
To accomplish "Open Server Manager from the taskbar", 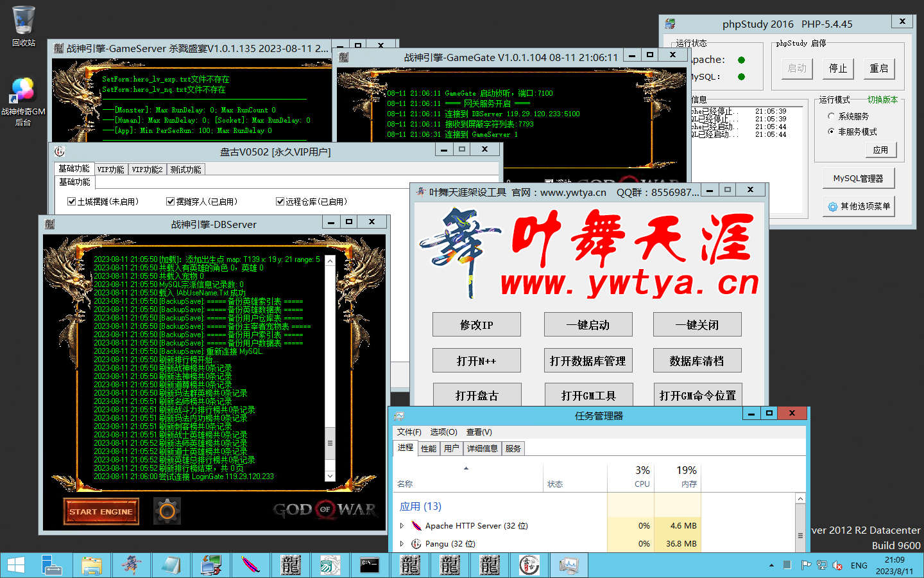I will (52, 565).
